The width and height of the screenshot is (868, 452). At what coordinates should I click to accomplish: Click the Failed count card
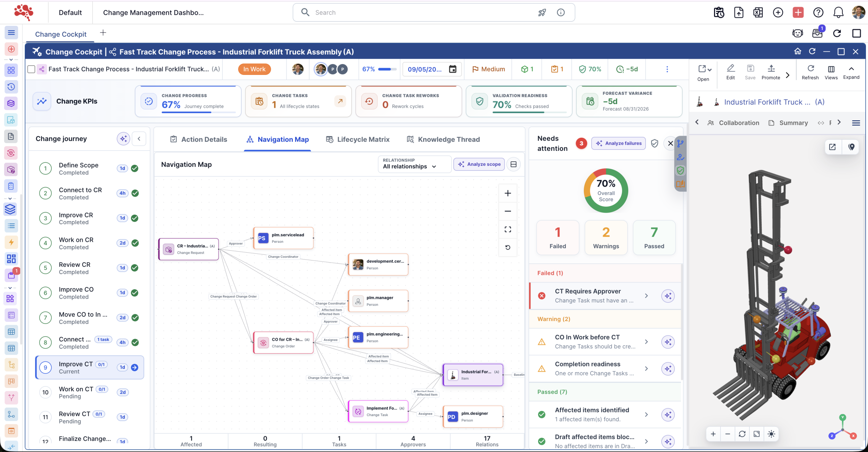(558, 237)
